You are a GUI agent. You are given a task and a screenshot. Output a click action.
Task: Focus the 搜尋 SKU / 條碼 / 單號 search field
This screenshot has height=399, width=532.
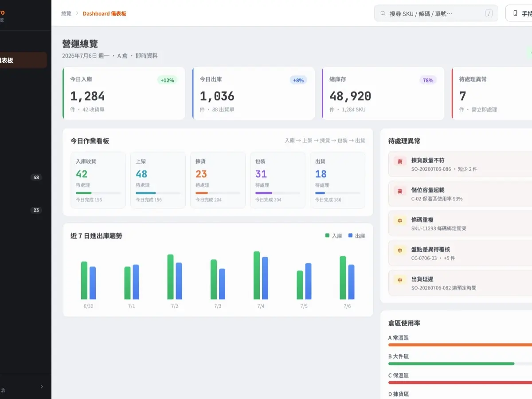click(436, 13)
